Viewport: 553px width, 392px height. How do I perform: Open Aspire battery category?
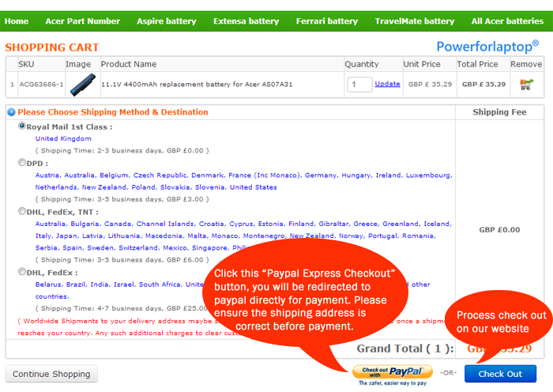166,21
